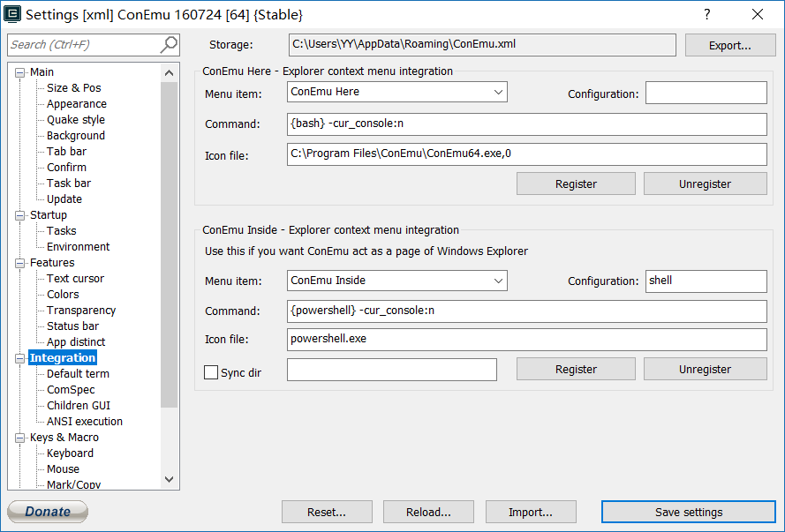Open Text cursor settings
The image size is (785, 532).
[75, 279]
